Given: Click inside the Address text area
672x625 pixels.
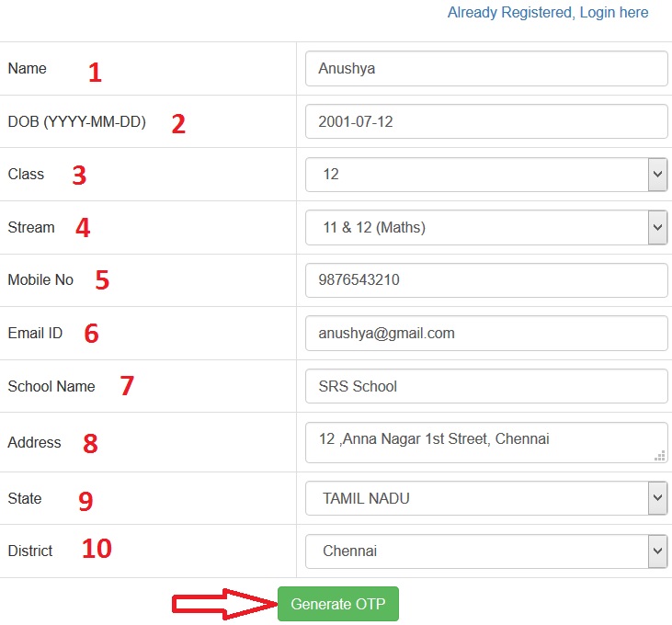Looking at the screenshot, I should pos(485,442).
